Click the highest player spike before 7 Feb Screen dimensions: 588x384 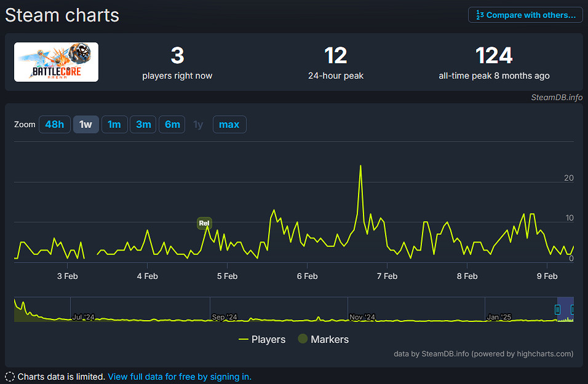360,166
